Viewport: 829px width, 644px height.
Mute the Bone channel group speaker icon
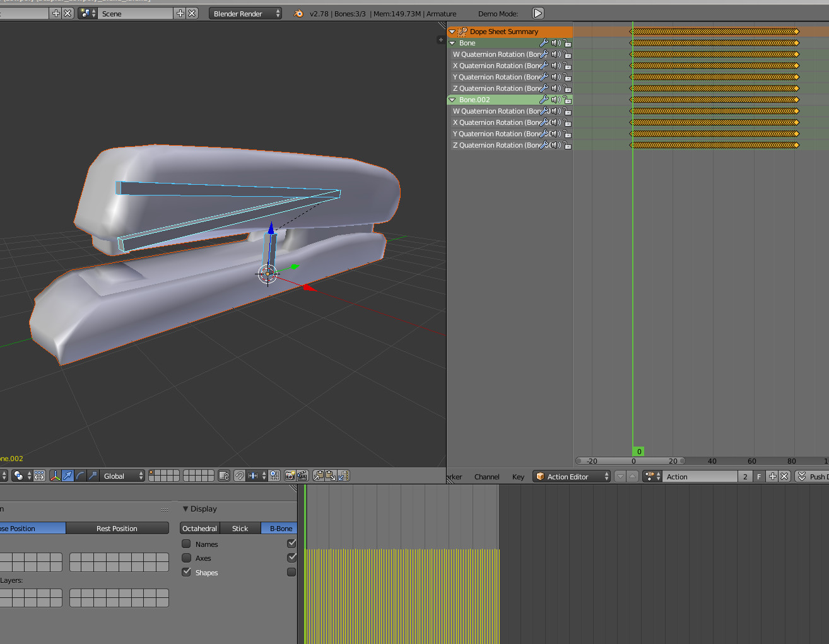556,43
